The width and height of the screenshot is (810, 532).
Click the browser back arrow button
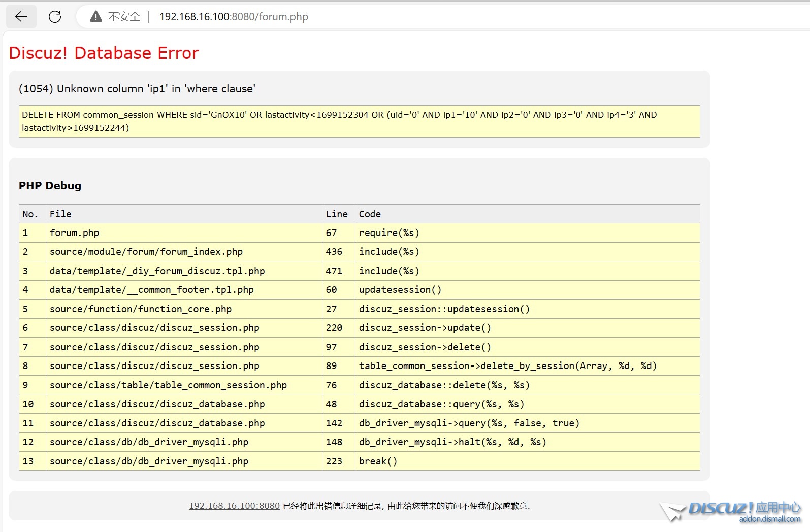tap(21, 17)
